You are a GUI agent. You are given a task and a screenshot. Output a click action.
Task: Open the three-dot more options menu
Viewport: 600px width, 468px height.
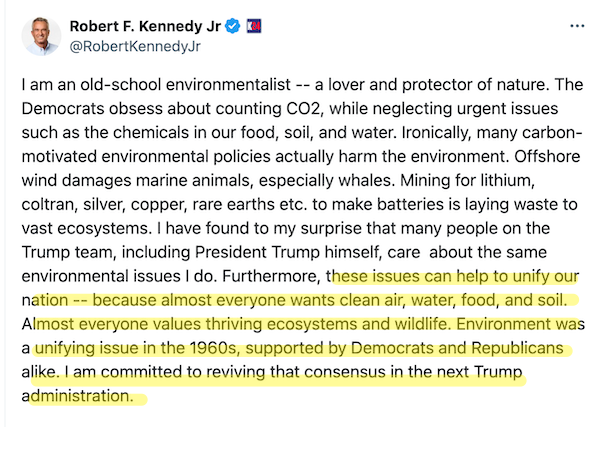[x=577, y=26]
